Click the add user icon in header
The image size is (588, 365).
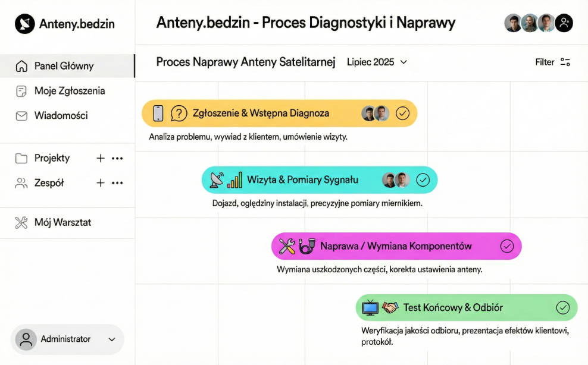(x=564, y=23)
